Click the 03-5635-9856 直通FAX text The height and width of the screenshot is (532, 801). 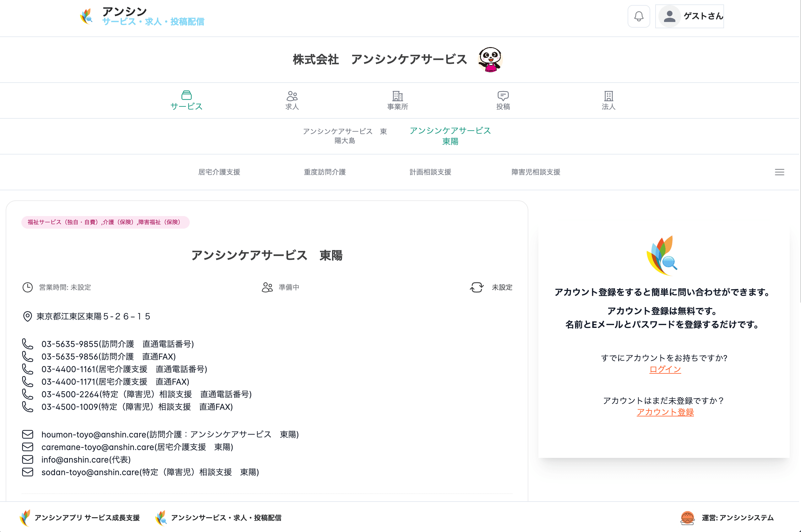click(x=109, y=356)
